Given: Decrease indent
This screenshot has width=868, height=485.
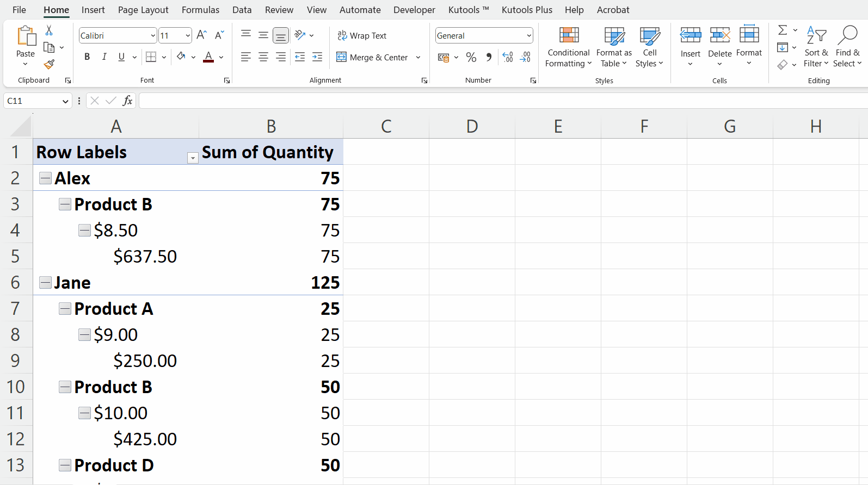Looking at the screenshot, I should point(300,57).
